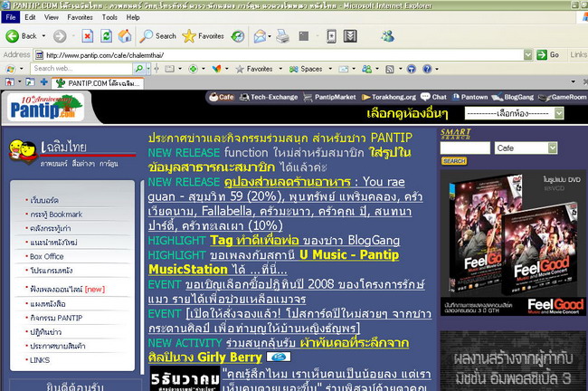Click the green Go arrow button
This screenshot has height=391, width=588.
coord(542,55)
